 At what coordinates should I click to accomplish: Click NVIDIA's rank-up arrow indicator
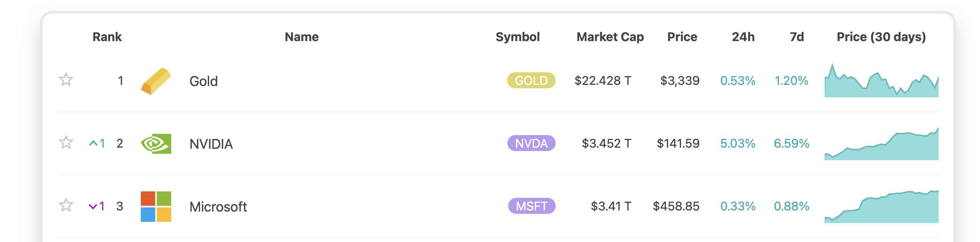(x=97, y=143)
